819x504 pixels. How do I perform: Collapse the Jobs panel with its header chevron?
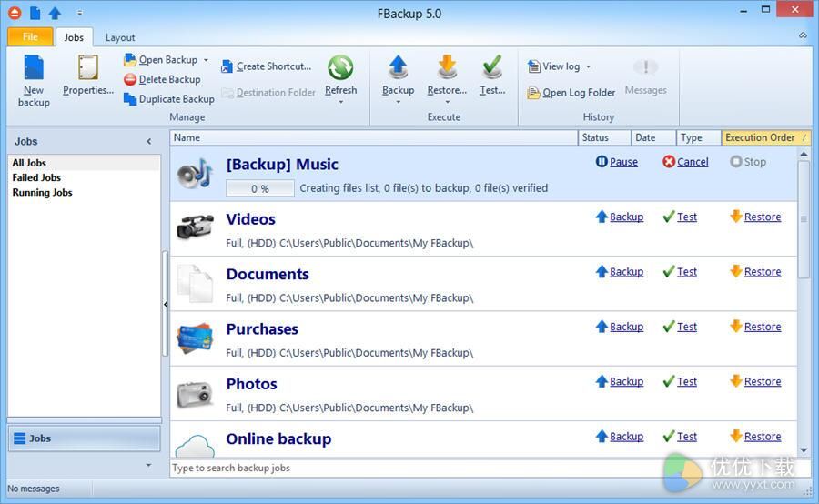click(x=149, y=142)
